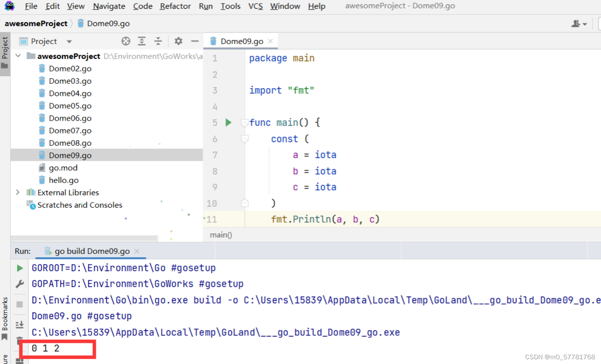This screenshot has width=601, height=364.
Task: Open the Code menu
Action: 143,6
